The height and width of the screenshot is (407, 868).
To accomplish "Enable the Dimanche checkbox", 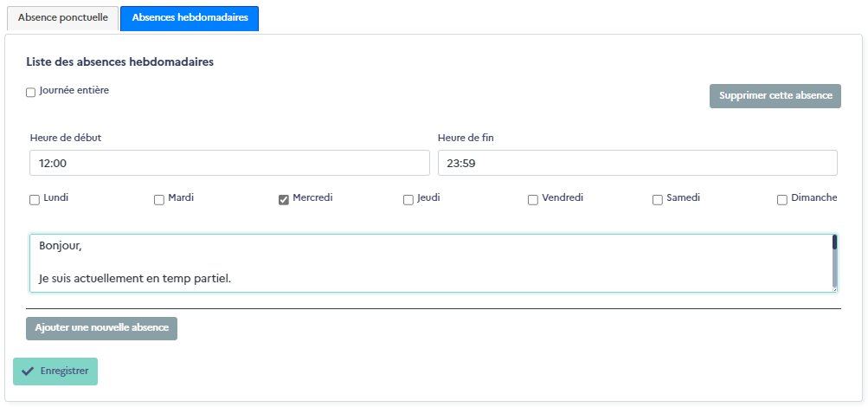I will pyautogui.click(x=782, y=200).
